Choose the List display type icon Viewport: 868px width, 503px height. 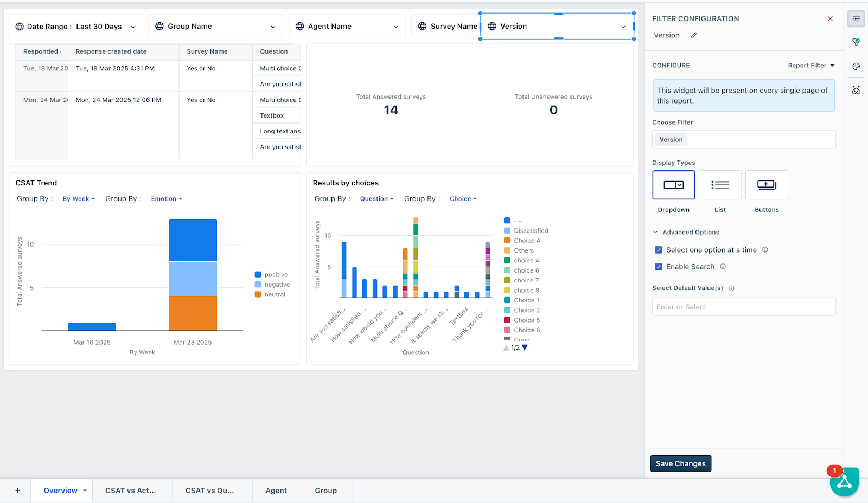[x=720, y=185]
